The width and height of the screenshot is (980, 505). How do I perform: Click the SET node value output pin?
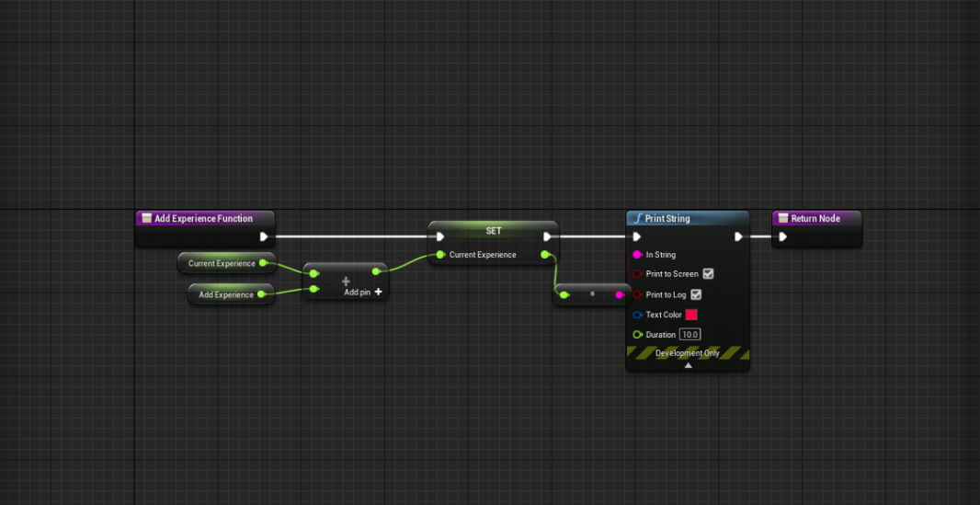544,255
